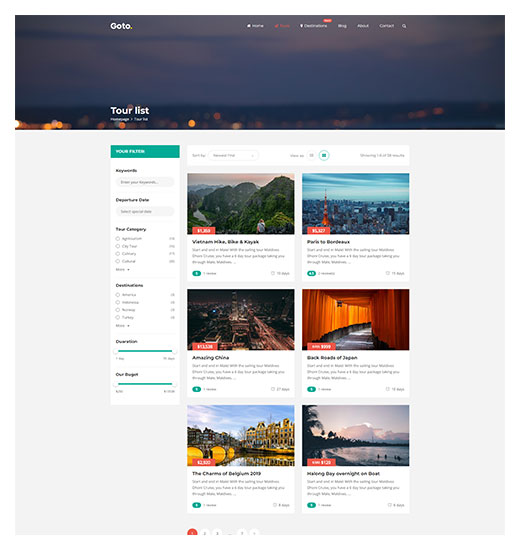Open the Blog menu item

coord(342,26)
